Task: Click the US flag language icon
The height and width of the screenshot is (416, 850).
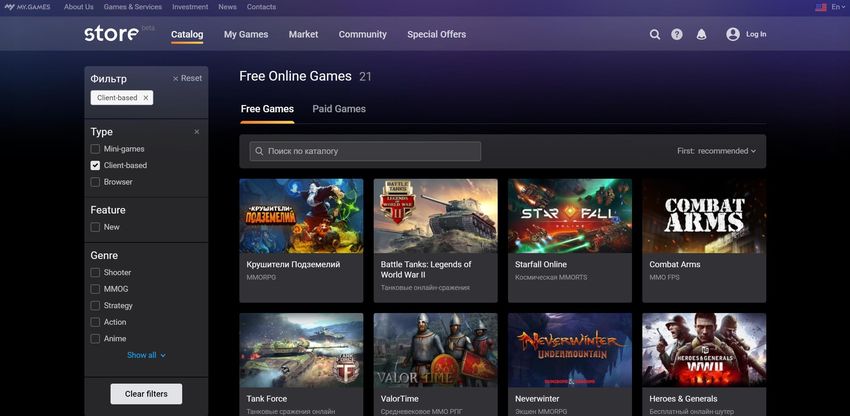Action: point(821,7)
